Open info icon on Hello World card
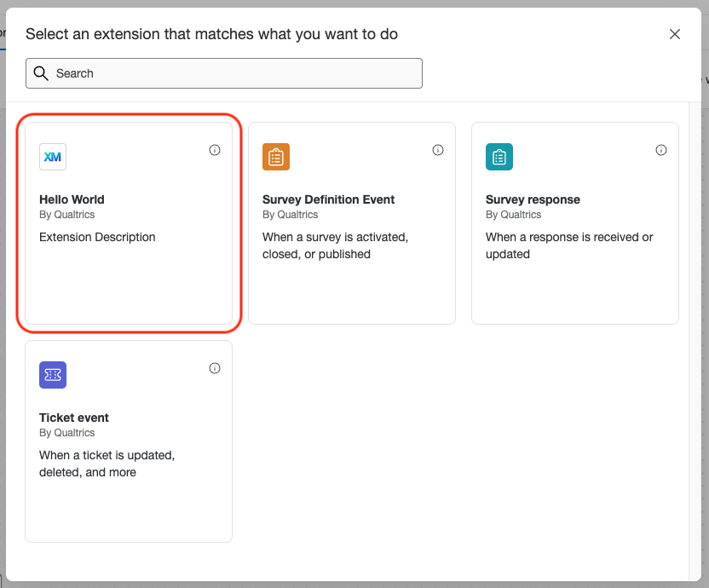Image resolution: width=709 pixels, height=588 pixels. tap(215, 150)
